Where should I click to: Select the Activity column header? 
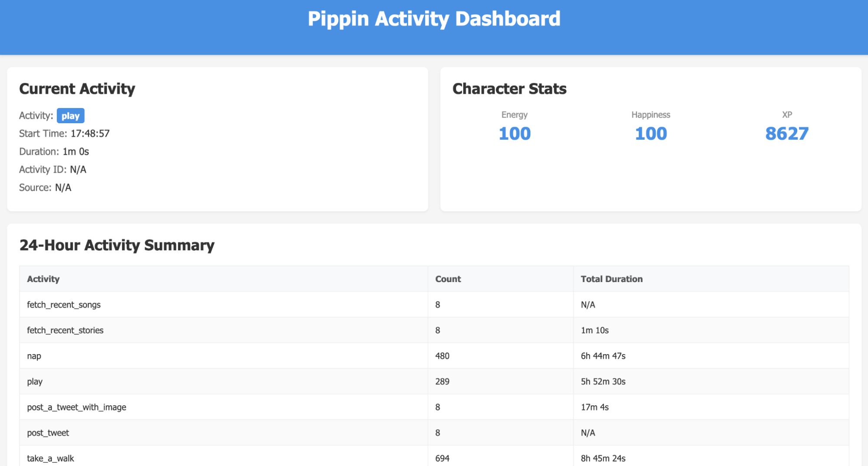(43, 279)
